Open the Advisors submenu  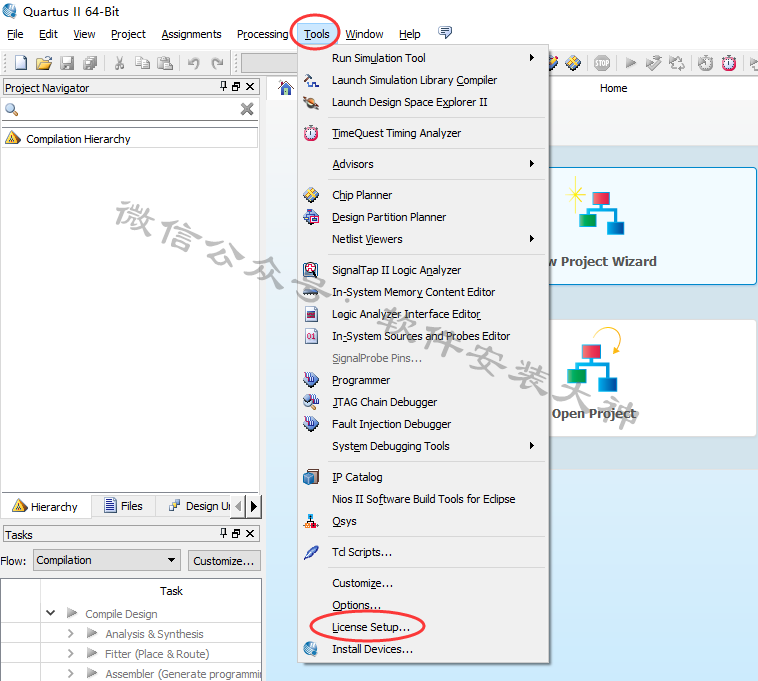(x=423, y=164)
